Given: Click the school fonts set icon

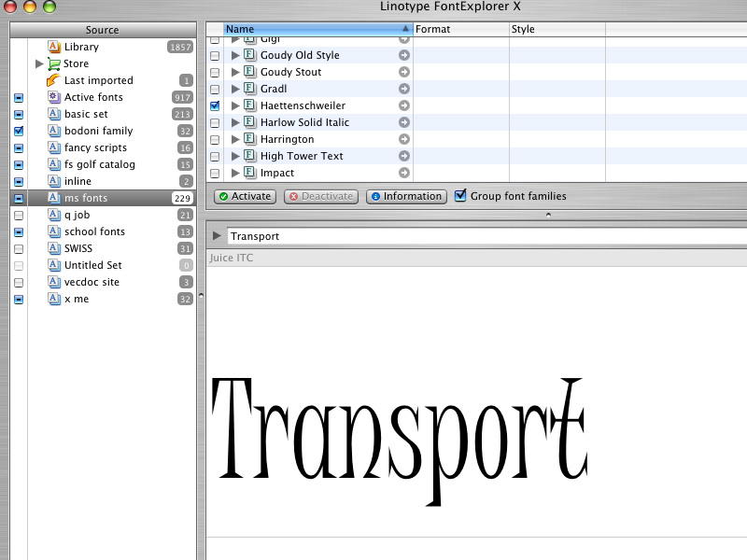Looking at the screenshot, I should [x=54, y=231].
